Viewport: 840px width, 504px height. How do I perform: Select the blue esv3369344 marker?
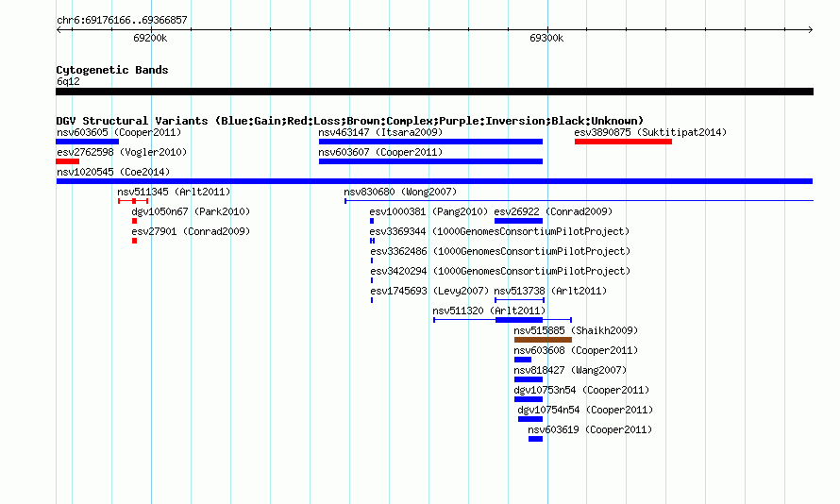click(x=372, y=241)
